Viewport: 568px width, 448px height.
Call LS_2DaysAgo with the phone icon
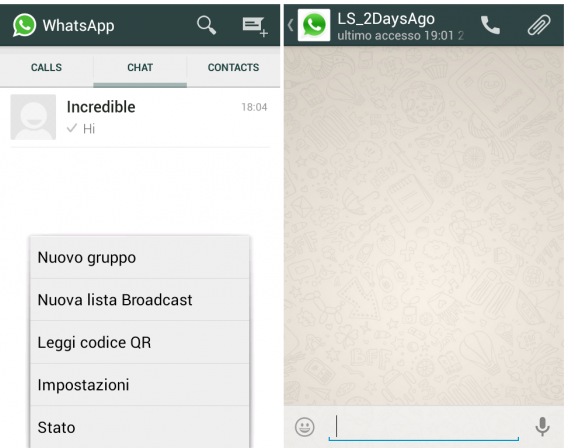[490, 25]
